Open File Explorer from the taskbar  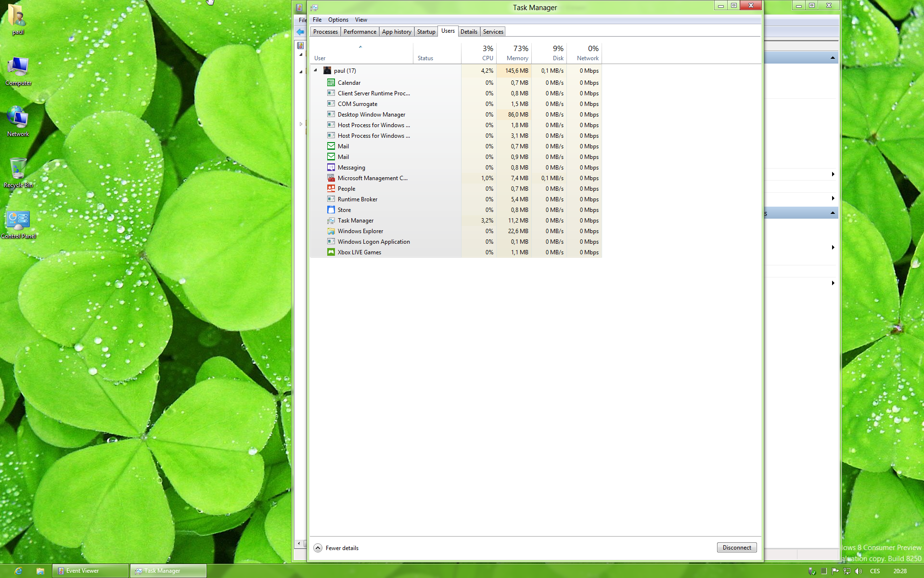(x=40, y=571)
